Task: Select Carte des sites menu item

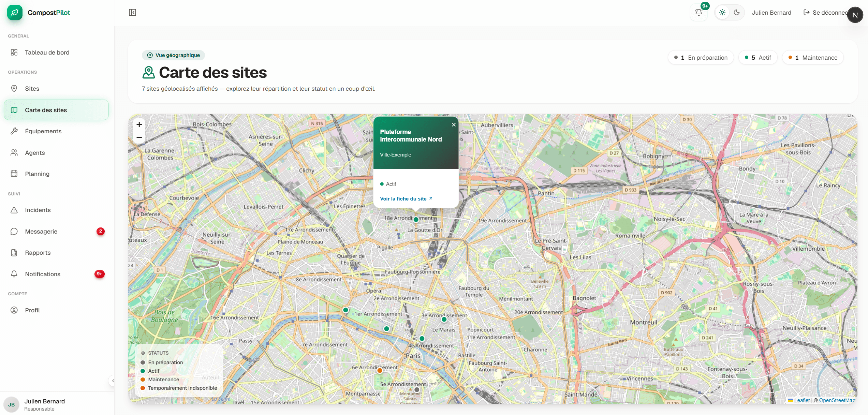Action: pyautogui.click(x=56, y=110)
